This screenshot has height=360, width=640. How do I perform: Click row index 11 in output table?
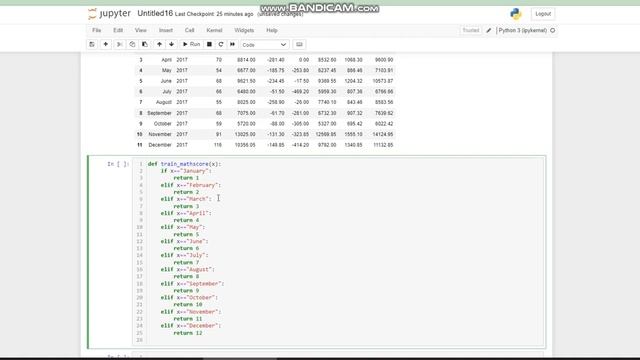pos(140,145)
